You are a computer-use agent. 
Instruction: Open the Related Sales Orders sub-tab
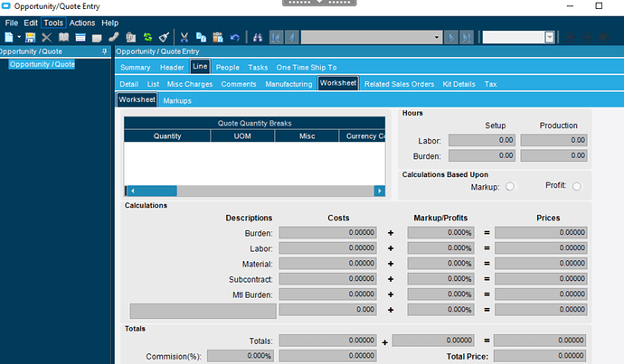tap(399, 84)
